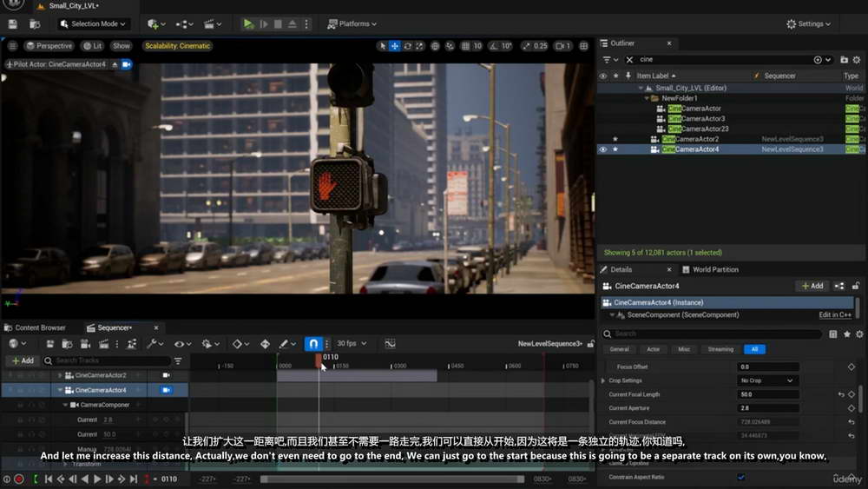Change scale snap value 0.25
The height and width of the screenshot is (489, 868).
point(540,46)
